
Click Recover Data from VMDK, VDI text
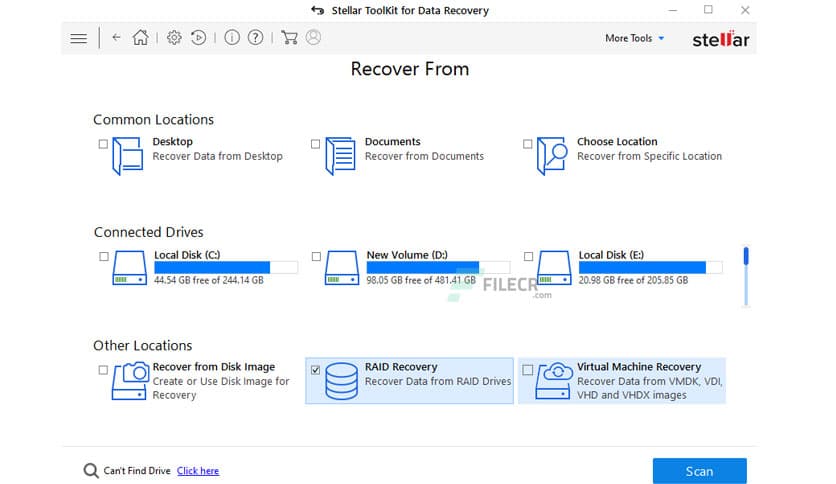point(649,388)
